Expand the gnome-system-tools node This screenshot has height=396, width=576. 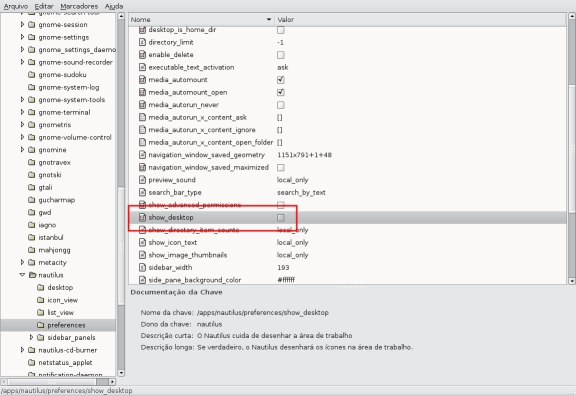click(x=22, y=100)
